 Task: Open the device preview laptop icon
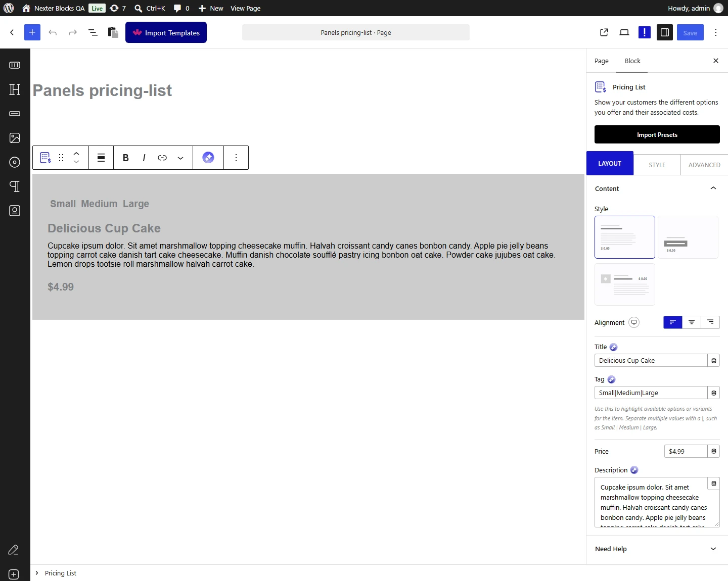[x=624, y=32]
